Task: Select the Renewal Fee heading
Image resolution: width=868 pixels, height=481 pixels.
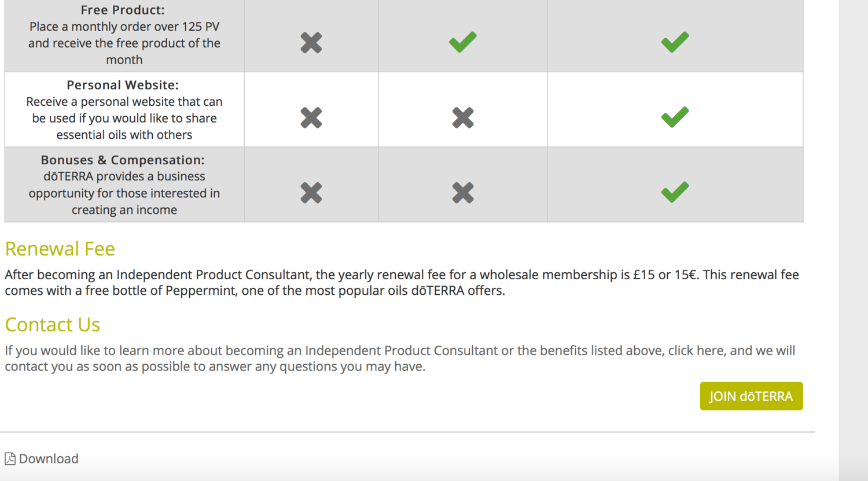Action: 60,249
